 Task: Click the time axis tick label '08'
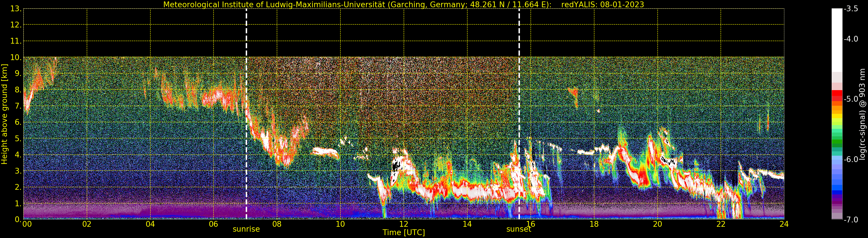(x=277, y=224)
